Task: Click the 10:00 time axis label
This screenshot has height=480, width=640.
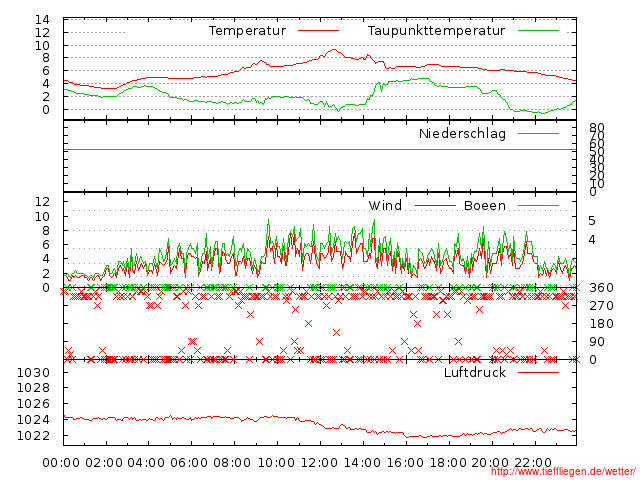Action: point(276,463)
